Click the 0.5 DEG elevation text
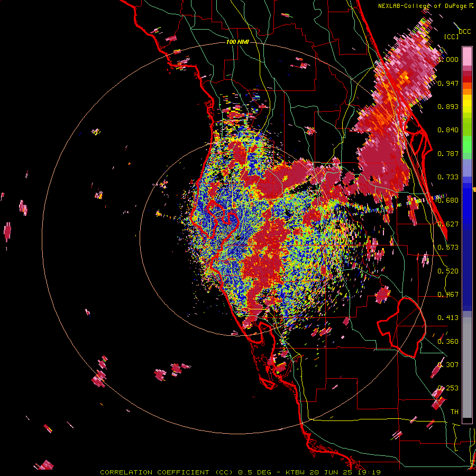476x476 pixels. point(254,472)
